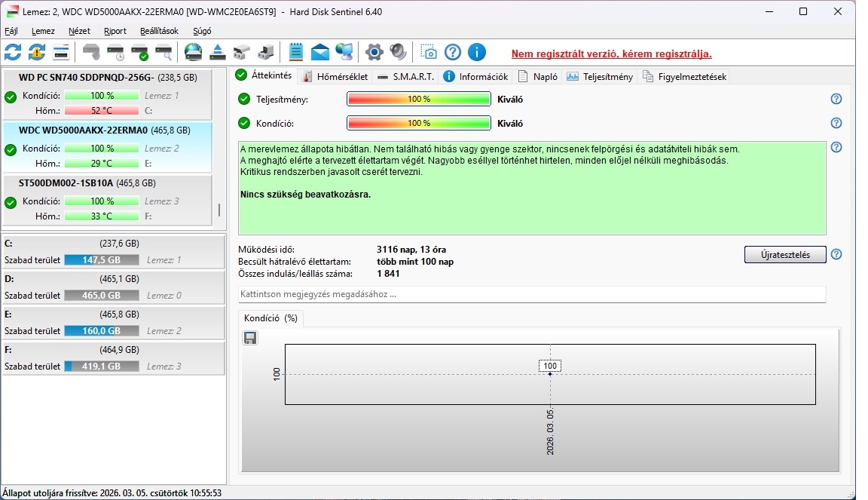
Task: Click the comment field Kattintson megjegyzés megadásához
Action: point(531,294)
